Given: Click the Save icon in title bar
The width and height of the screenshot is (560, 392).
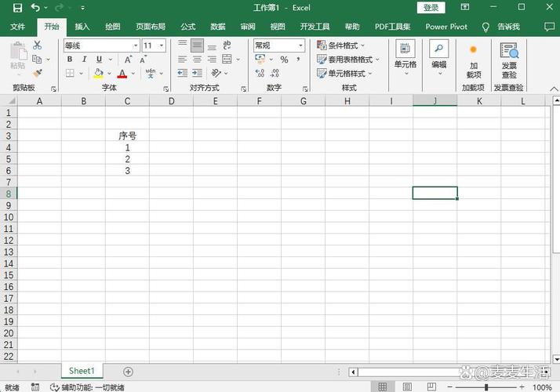Looking at the screenshot, I should [x=17, y=8].
